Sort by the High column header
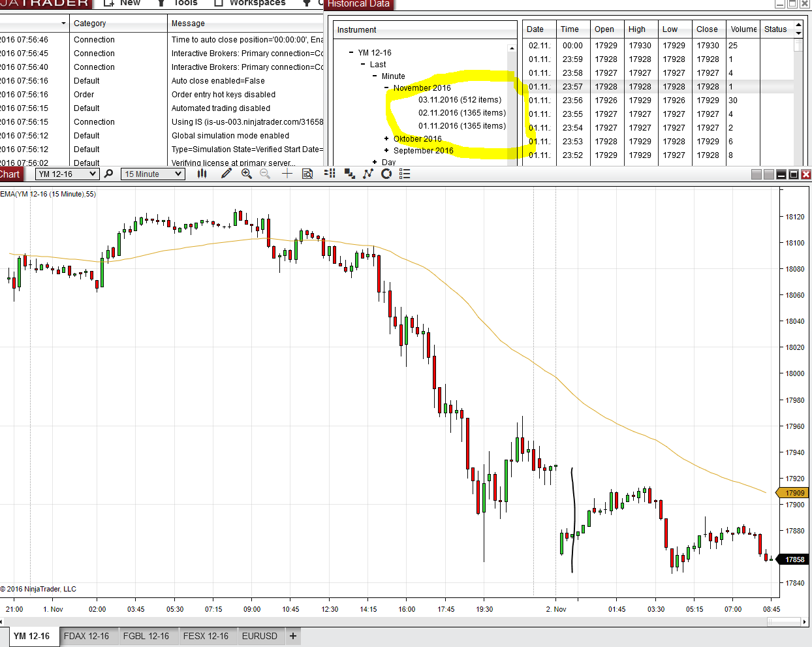This screenshot has width=812, height=647. tap(640, 29)
